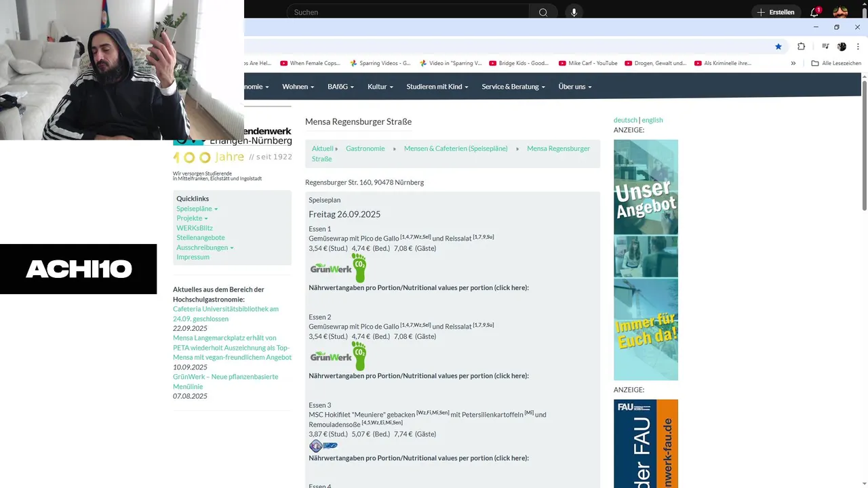Activate YouTube voice search microphone
868x488 pixels.
(574, 12)
